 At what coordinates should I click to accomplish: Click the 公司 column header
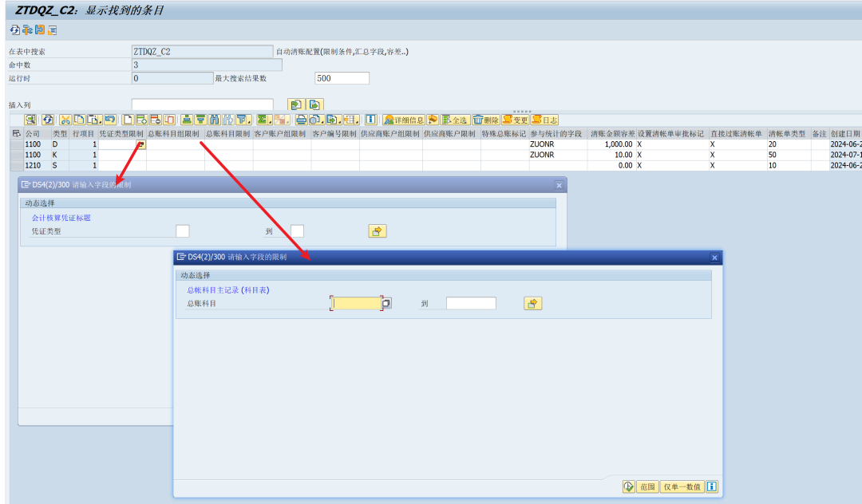[37, 133]
